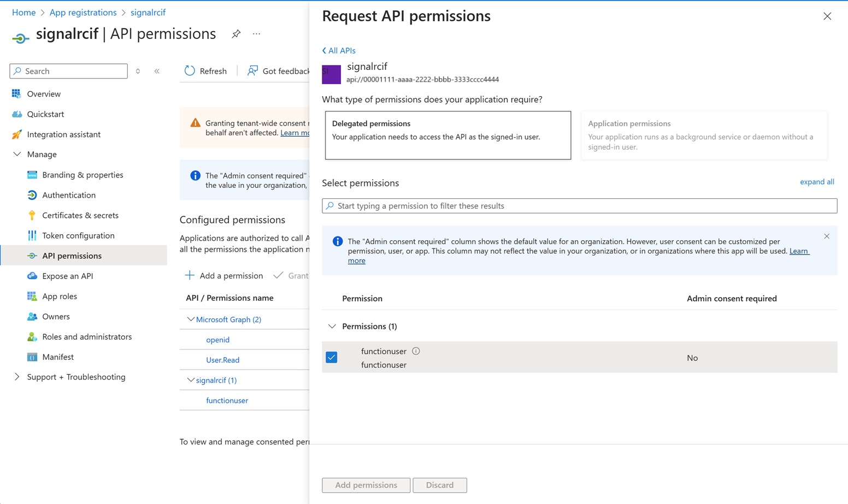The width and height of the screenshot is (848, 504).
Task: Click the purple signalrcif API icon
Action: tap(331, 74)
